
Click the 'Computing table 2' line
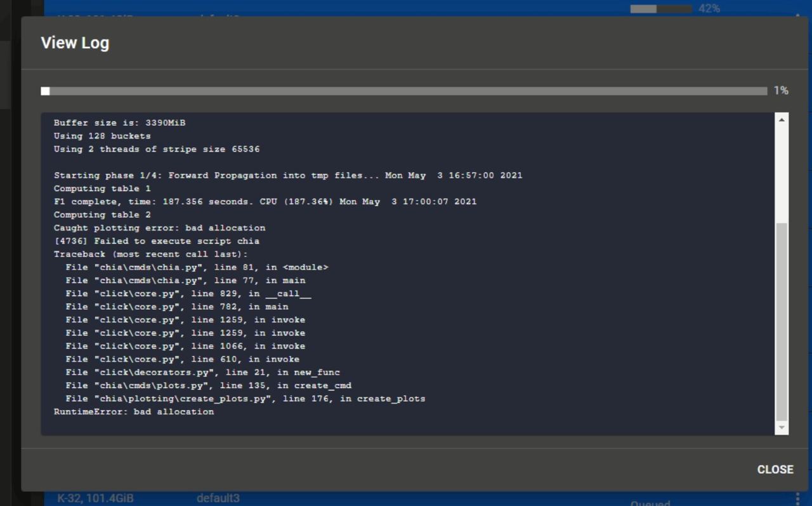point(102,215)
